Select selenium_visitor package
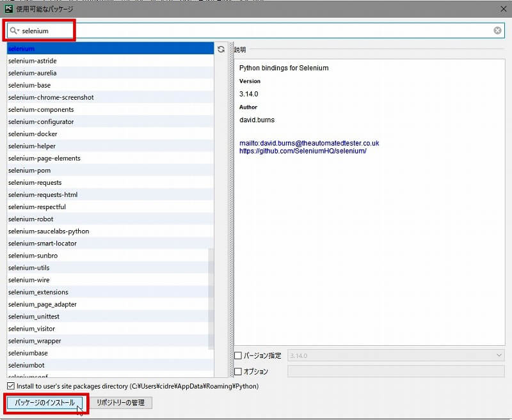This screenshot has height=420, width=512. 110,329
